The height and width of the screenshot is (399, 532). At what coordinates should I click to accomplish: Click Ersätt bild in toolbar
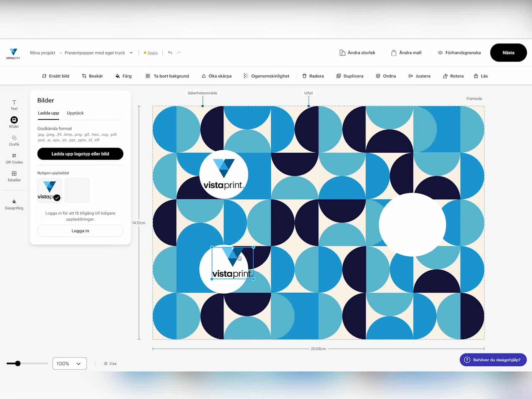click(56, 76)
